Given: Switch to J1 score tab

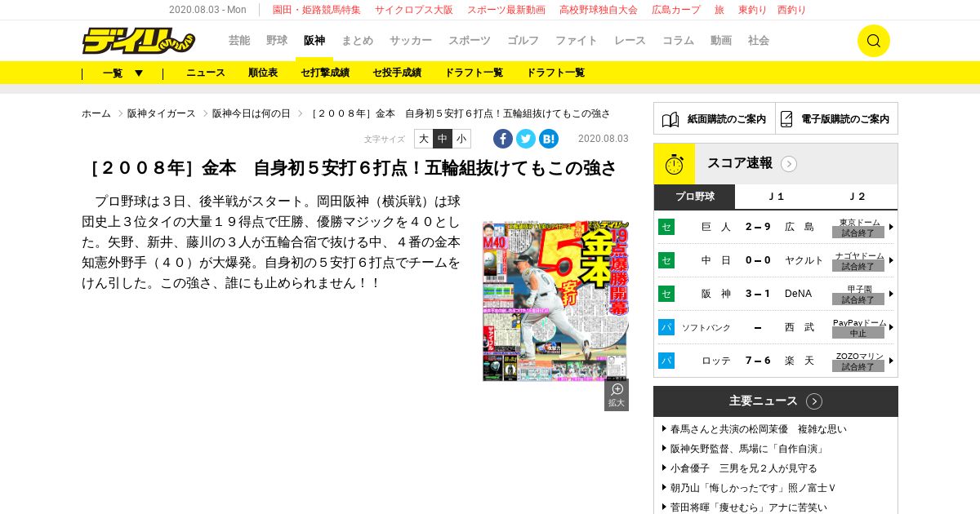Looking at the screenshot, I should click(x=776, y=197).
